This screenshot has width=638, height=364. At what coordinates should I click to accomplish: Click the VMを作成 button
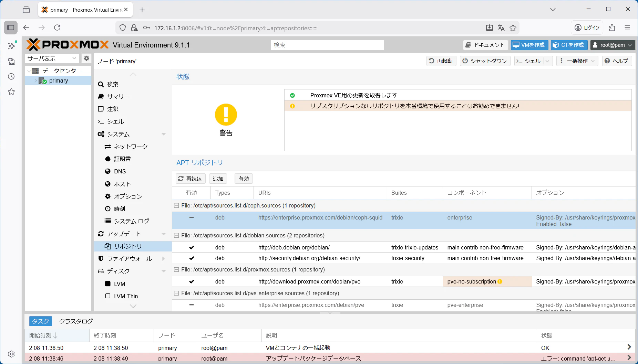tap(529, 45)
